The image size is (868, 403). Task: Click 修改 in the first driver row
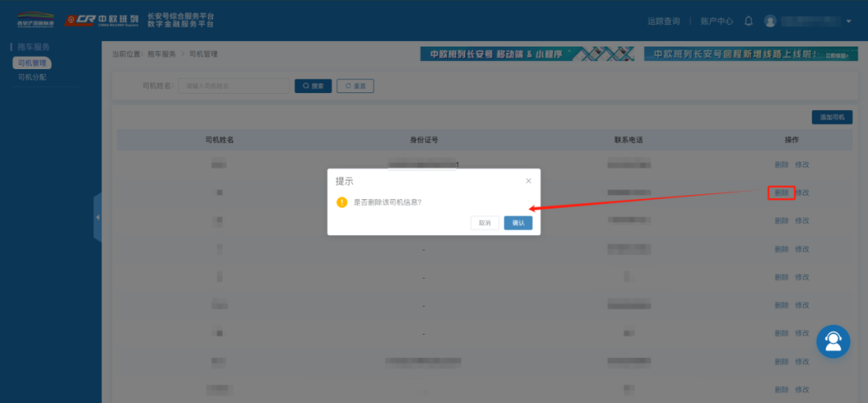(x=802, y=165)
